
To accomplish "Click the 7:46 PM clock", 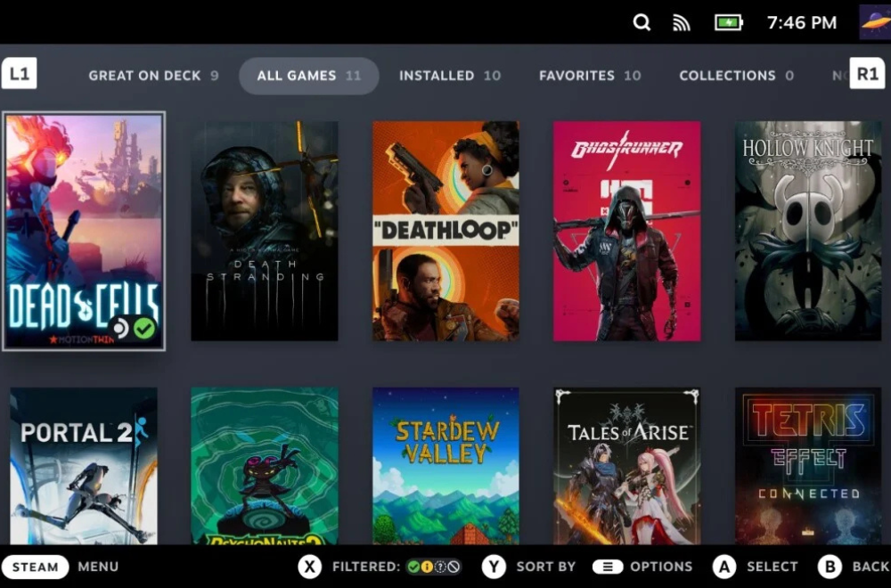I will click(802, 23).
